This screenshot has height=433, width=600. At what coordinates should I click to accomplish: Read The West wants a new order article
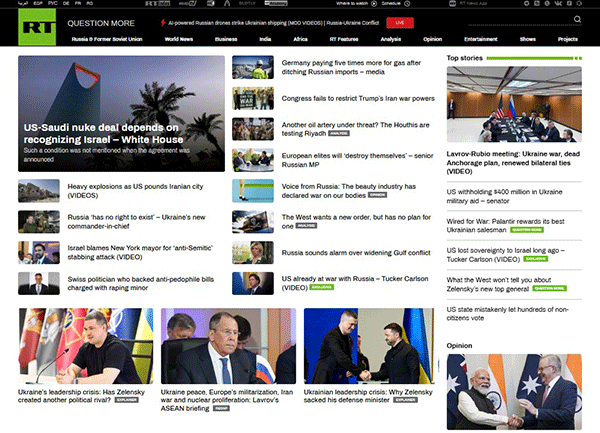[356, 221]
